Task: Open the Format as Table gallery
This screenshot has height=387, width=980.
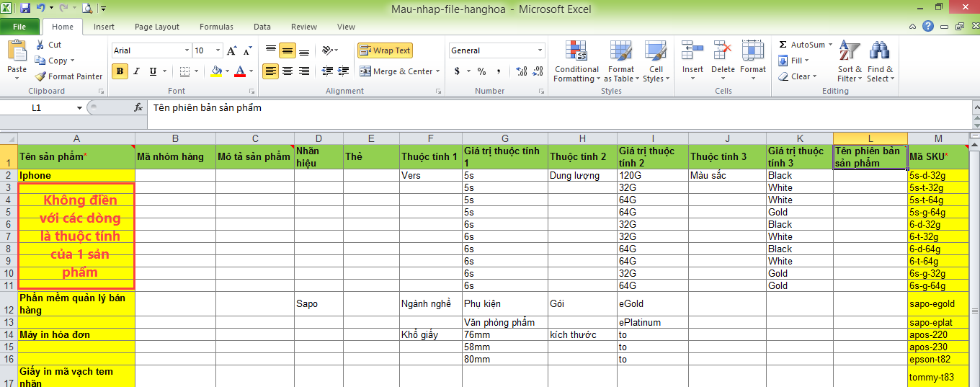Action: [x=620, y=62]
